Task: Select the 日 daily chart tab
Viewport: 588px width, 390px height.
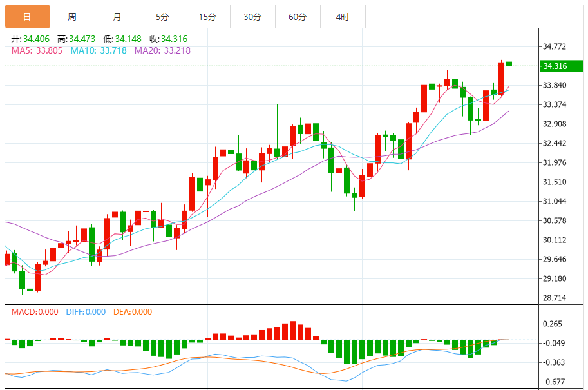Action: (x=28, y=17)
